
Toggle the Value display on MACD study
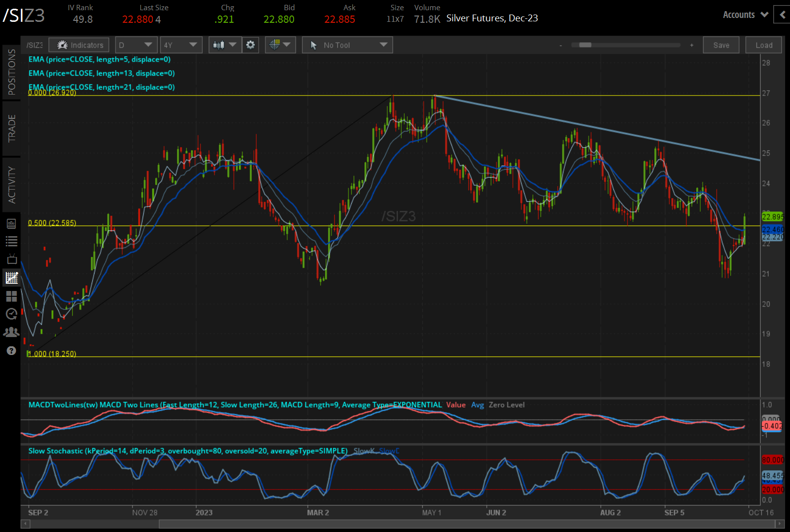click(456, 405)
